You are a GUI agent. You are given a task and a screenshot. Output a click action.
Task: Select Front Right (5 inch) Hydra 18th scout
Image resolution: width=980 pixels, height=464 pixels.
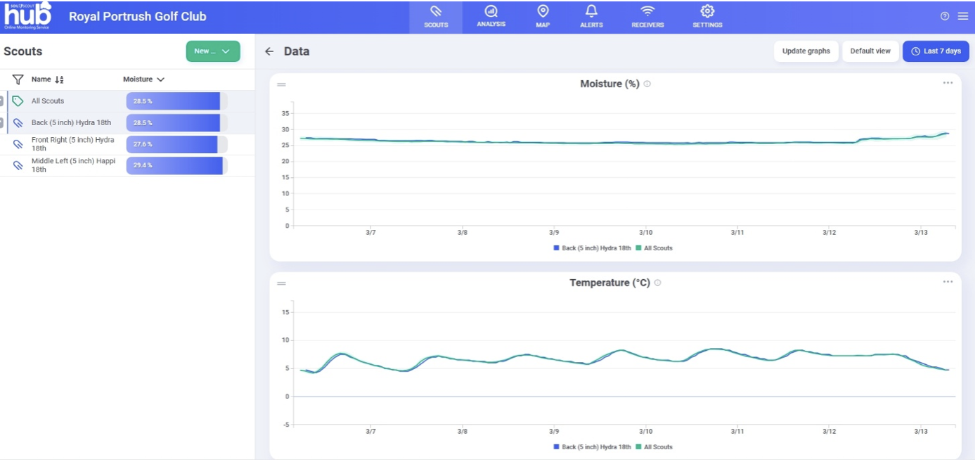pos(72,144)
